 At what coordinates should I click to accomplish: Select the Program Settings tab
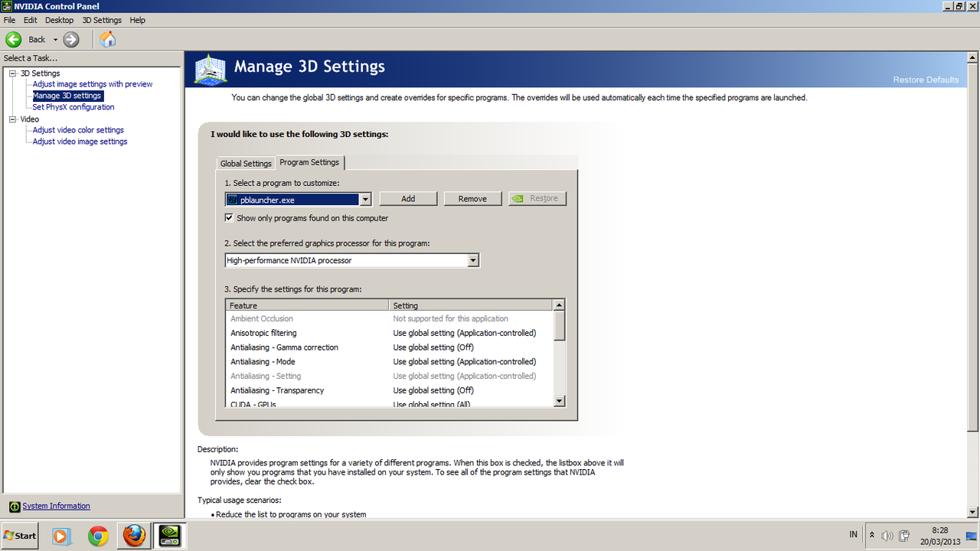tap(309, 162)
